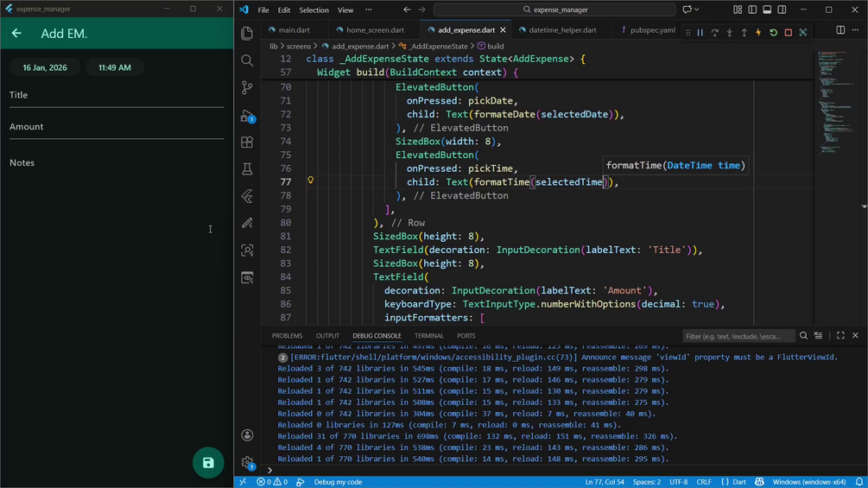868x488 pixels.
Task: Switch to the PROBLEMS panel tab
Action: pos(287,336)
